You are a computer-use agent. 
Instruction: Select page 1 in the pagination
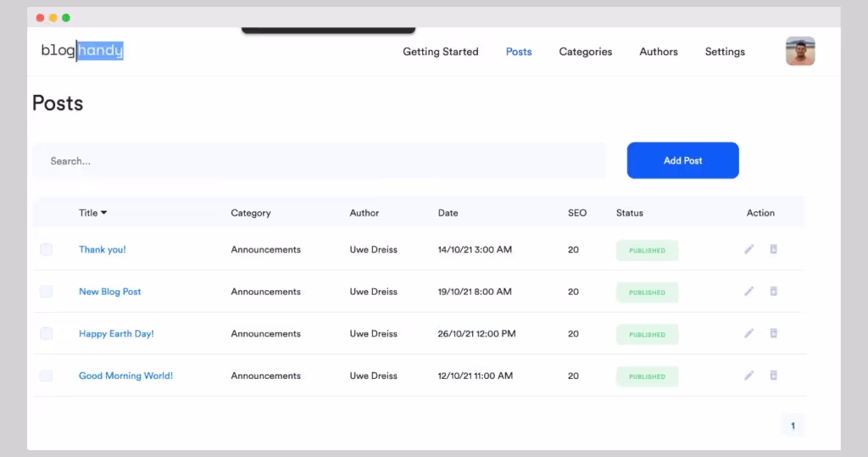pos(793,426)
